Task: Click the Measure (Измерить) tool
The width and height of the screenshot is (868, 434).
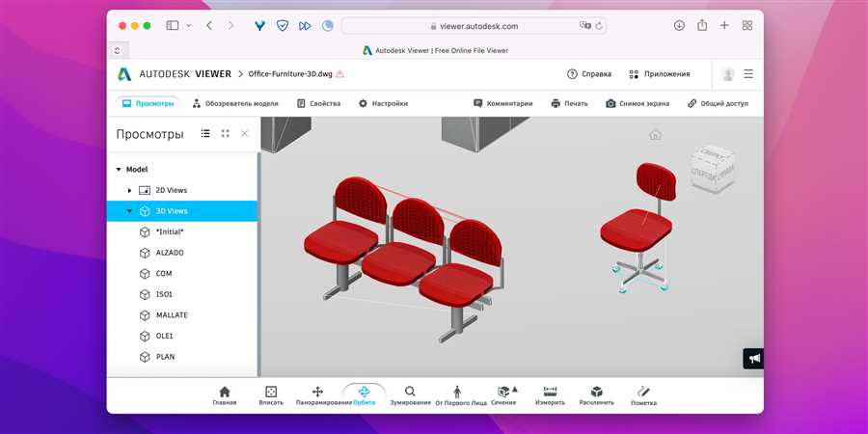Action: click(551, 393)
